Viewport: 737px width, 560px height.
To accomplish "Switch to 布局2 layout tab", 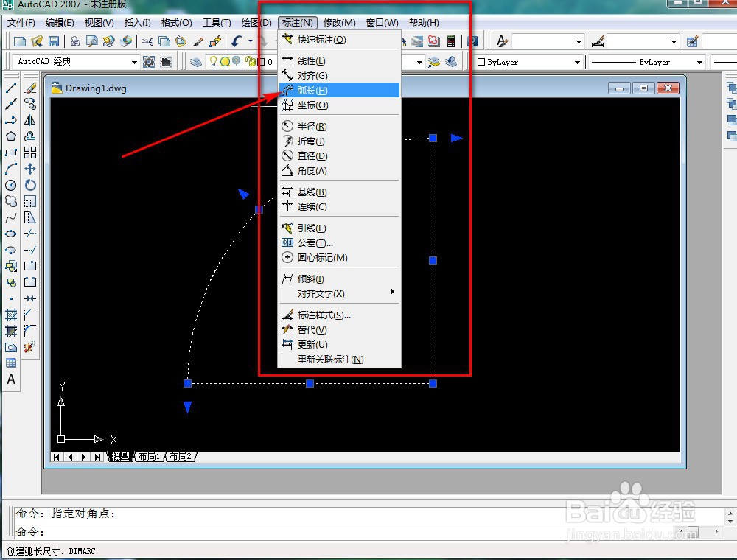I will coord(181,456).
